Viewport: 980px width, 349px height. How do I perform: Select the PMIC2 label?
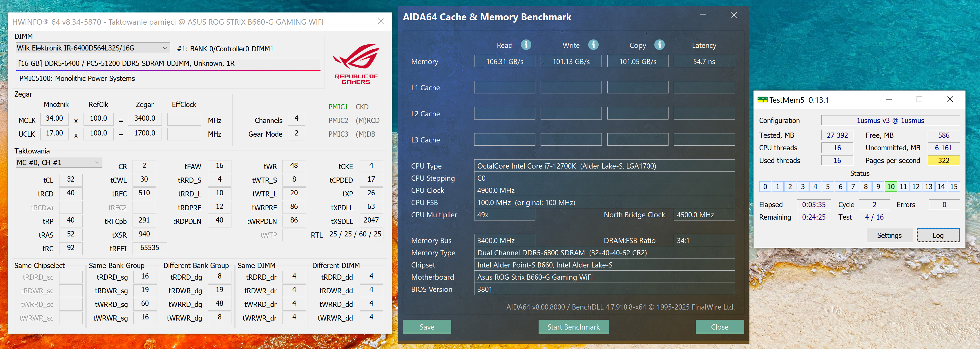click(x=338, y=121)
